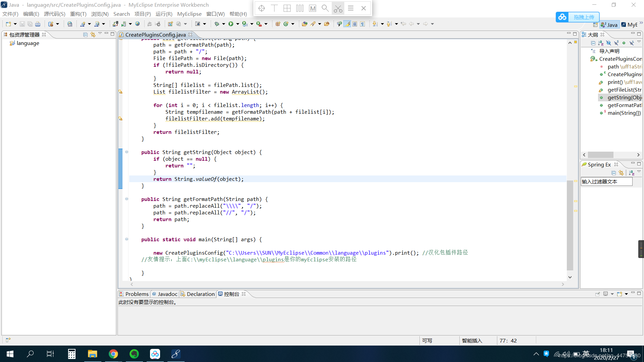Click the camera capture toolbar icon
Viewport: 644px width, 362px height.
pos(198,24)
